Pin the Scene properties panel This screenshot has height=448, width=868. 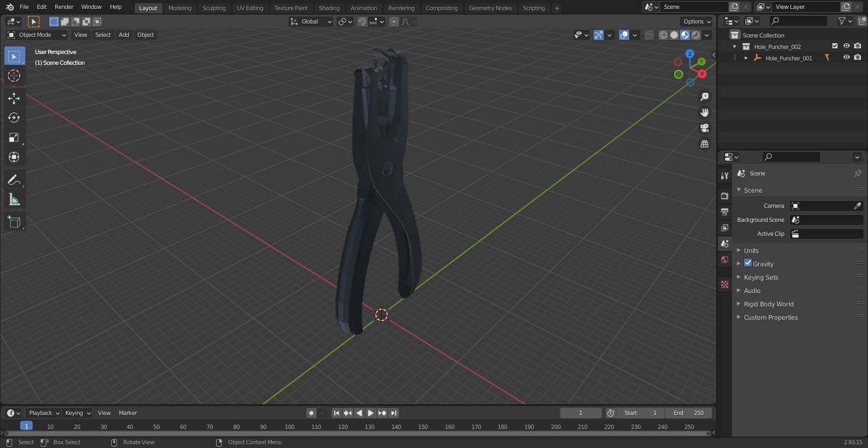(857, 173)
